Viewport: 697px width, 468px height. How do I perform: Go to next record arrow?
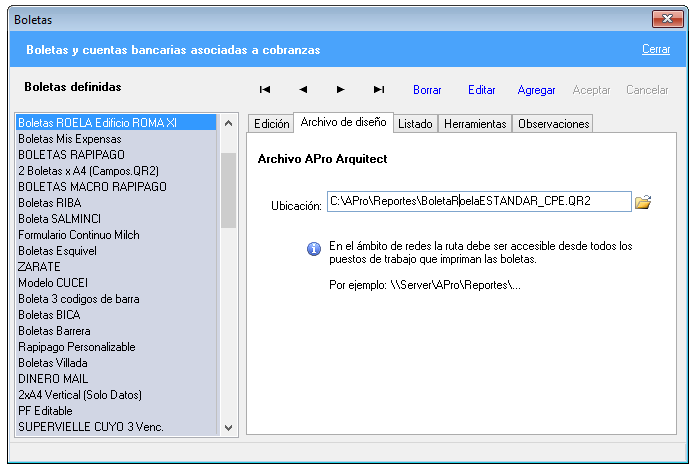(x=341, y=90)
